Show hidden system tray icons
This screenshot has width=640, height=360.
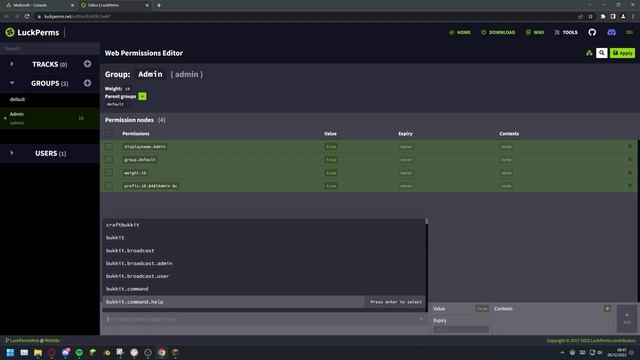tap(562, 352)
